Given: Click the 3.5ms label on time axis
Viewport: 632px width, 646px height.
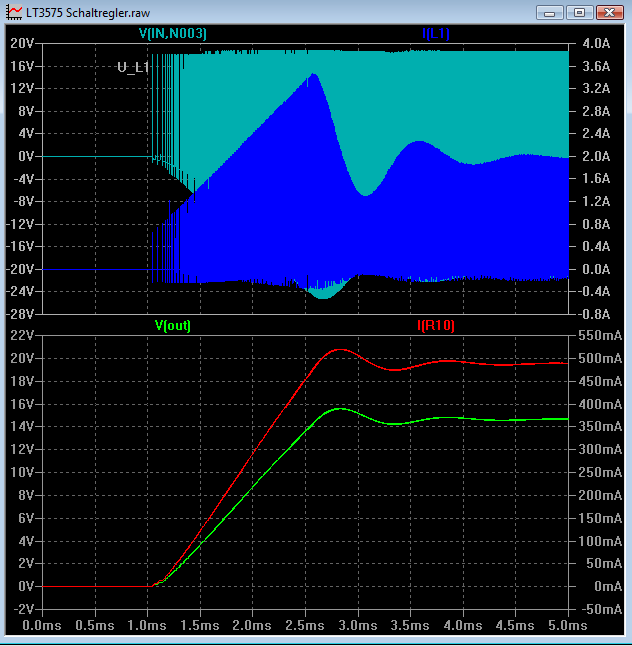Looking at the screenshot, I should pyautogui.click(x=410, y=625).
